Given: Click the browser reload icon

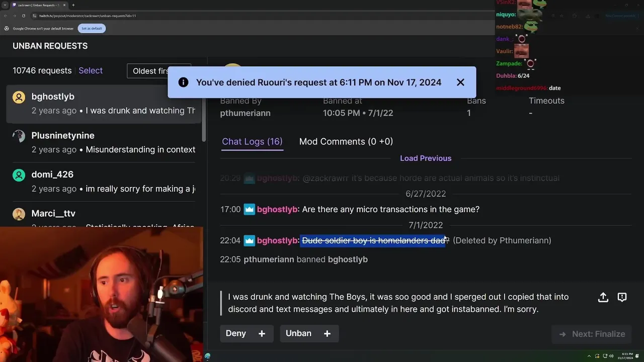Looking at the screenshot, I should click(x=23, y=16).
